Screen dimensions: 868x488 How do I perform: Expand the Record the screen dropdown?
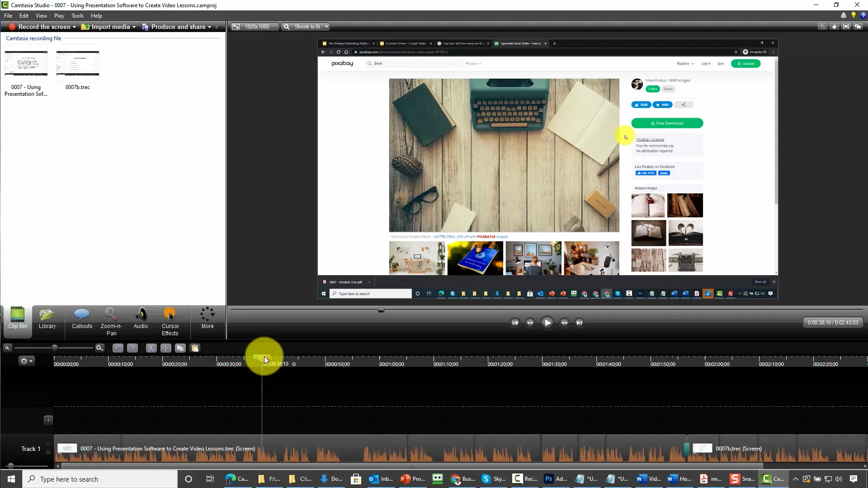coord(74,27)
